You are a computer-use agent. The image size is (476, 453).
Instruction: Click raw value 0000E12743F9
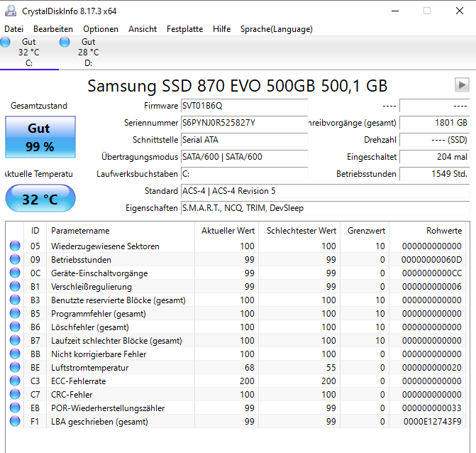click(432, 422)
